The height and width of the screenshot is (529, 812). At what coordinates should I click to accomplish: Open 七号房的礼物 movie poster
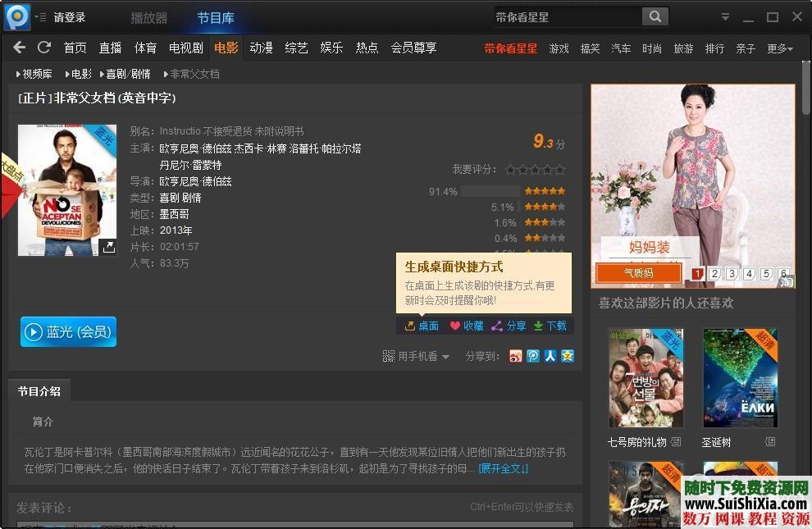pyautogui.click(x=645, y=378)
